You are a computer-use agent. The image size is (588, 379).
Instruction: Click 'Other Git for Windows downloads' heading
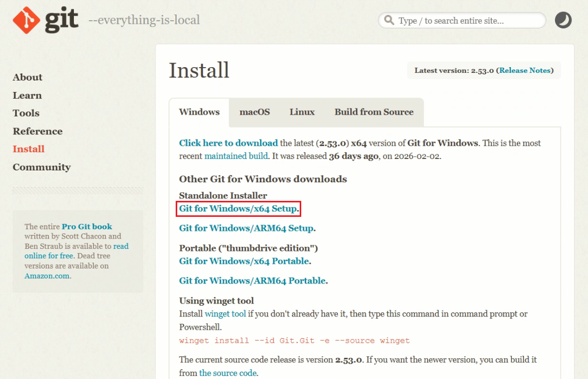[263, 179]
